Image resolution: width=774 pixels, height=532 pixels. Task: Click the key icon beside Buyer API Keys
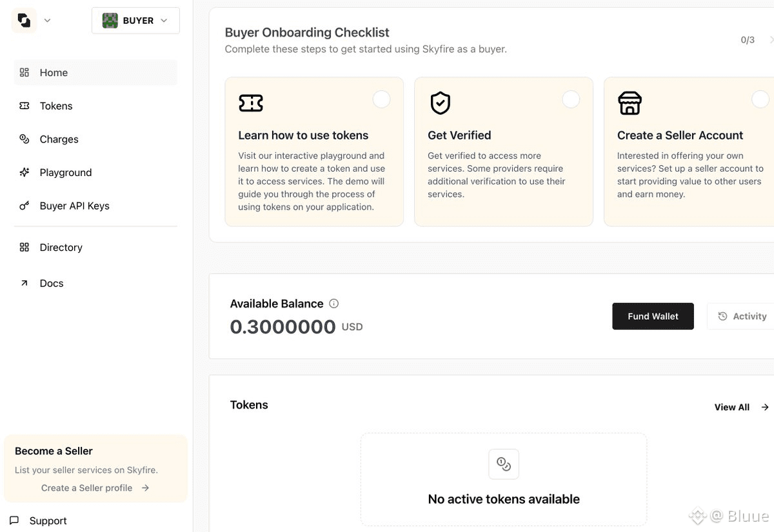(x=25, y=206)
